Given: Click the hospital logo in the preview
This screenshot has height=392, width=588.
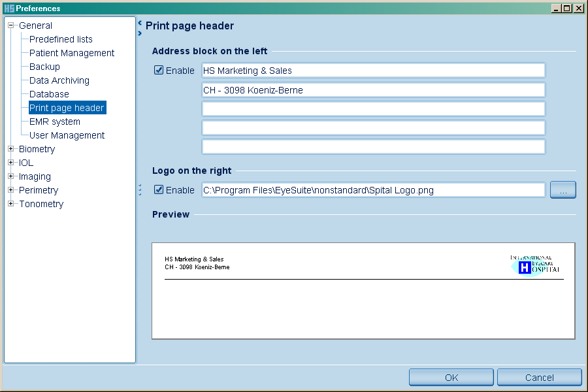Looking at the screenshot, I should coord(535,265).
